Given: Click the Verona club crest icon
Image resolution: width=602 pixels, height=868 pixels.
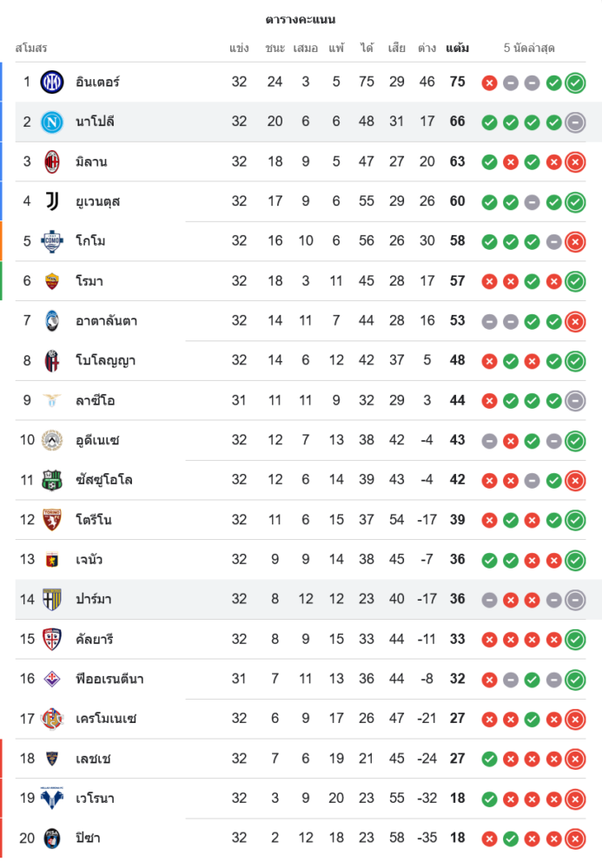Looking at the screenshot, I should [x=52, y=799].
